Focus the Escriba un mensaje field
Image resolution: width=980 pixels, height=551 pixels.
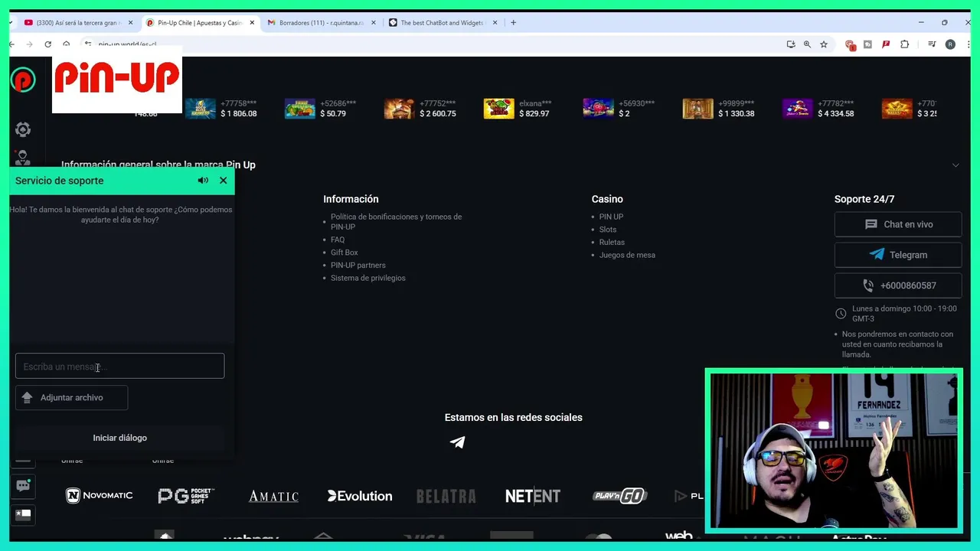click(119, 366)
